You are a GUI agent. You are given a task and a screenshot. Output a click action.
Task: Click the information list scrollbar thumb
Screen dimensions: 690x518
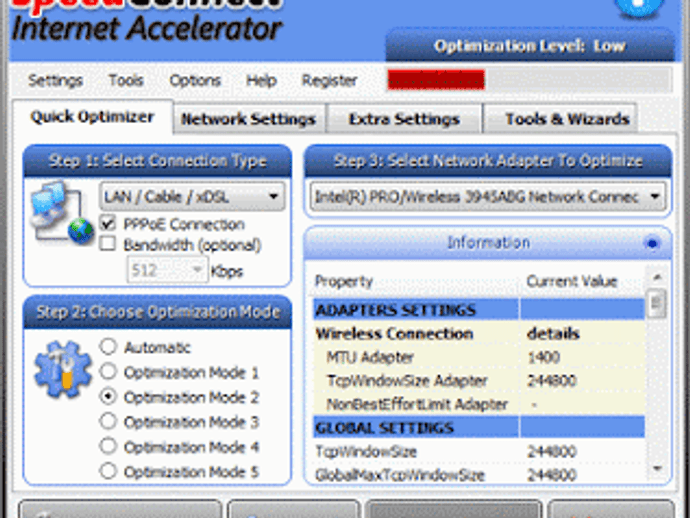click(657, 303)
